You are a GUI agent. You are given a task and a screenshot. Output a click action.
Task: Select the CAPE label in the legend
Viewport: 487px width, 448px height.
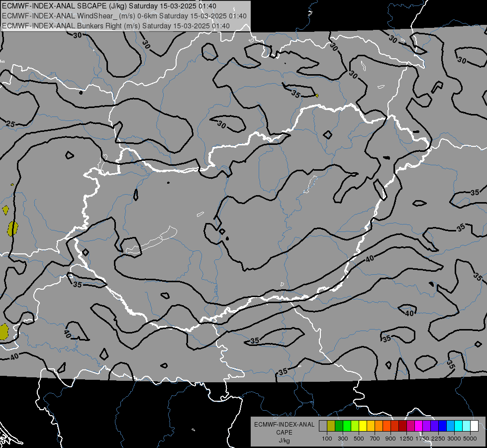[284, 433]
